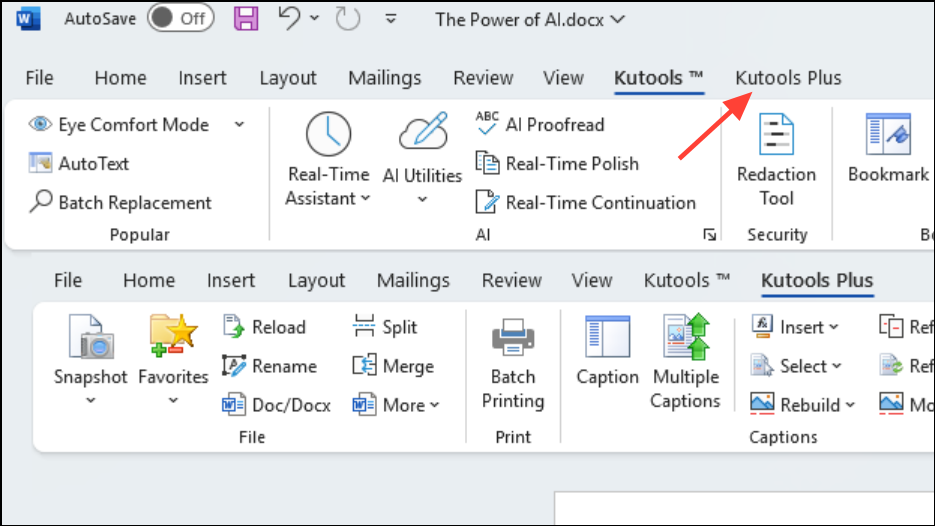
Task: Open Real-Time Assistant clock icon
Action: pyautogui.click(x=329, y=134)
